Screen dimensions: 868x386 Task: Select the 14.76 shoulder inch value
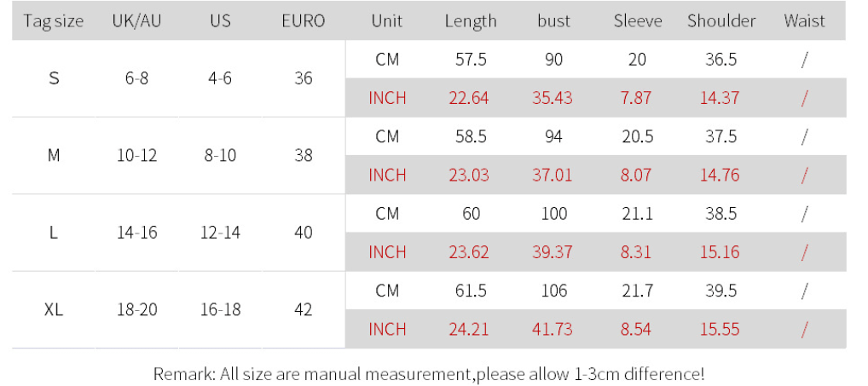pos(721,176)
